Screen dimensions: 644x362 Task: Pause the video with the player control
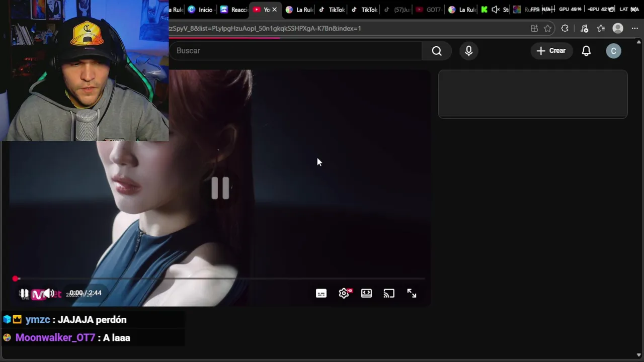click(x=24, y=293)
